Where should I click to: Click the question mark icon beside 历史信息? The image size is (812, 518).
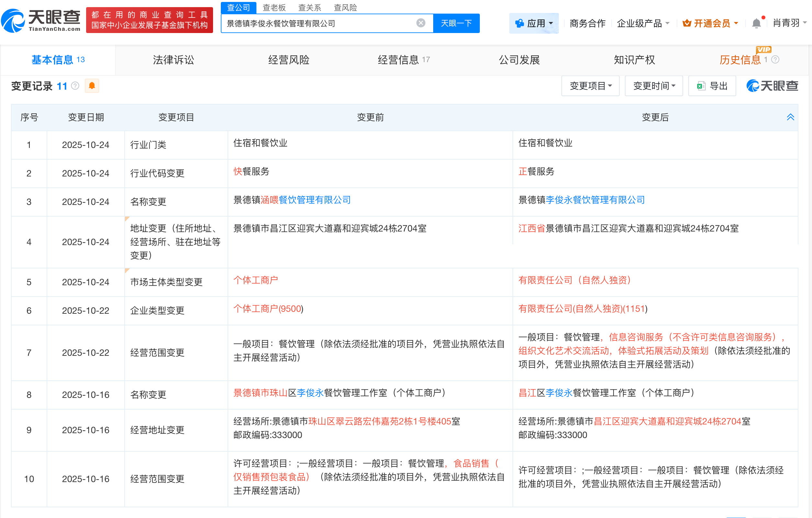tap(775, 60)
